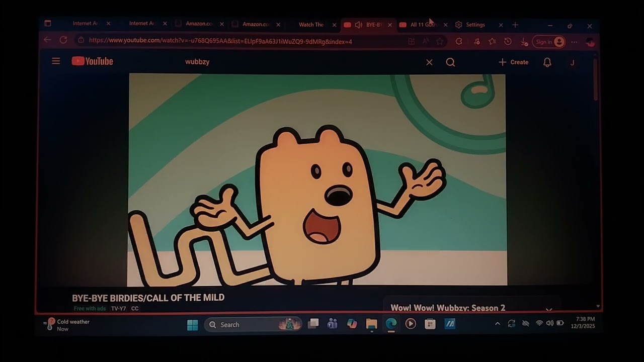Click the taskbar Search box

(x=253, y=325)
